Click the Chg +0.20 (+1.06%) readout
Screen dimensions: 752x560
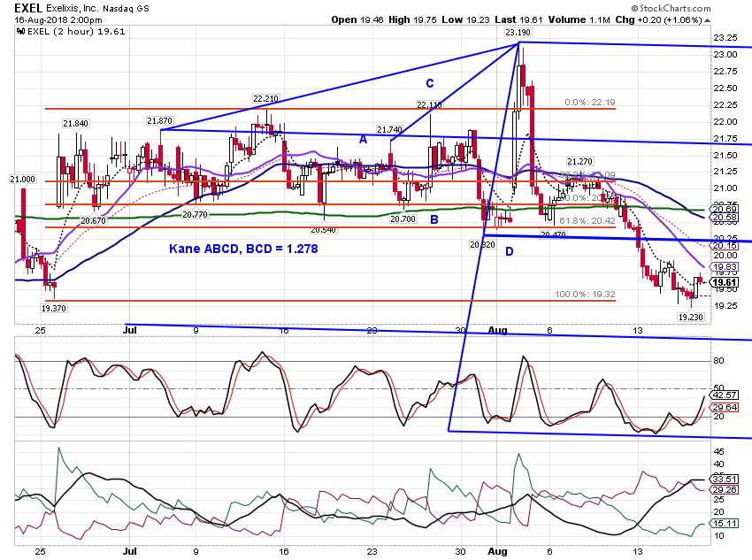[x=658, y=19]
